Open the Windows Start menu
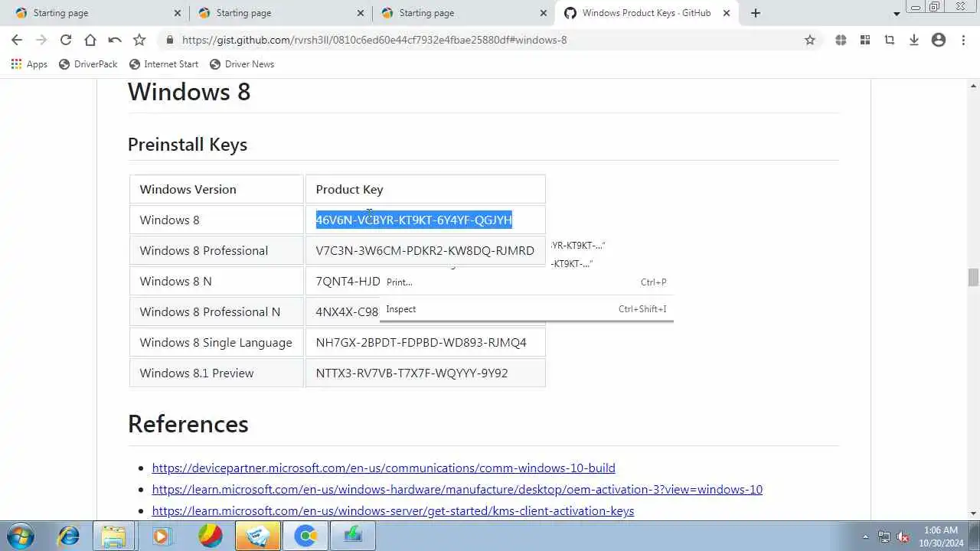 pos(19,536)
